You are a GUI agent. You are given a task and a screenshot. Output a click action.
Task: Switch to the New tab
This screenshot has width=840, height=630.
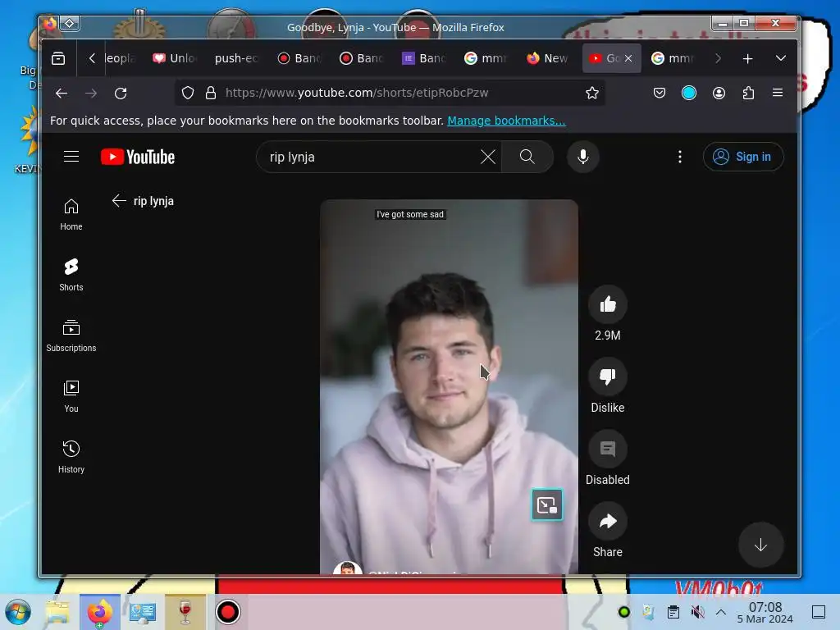pyautogui.click(x=549, y=58)
